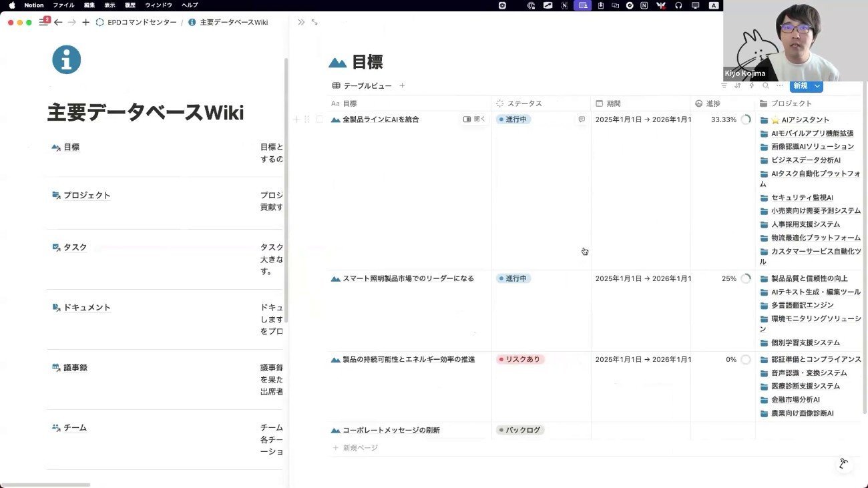868x488 pixels.
Task: Collapse the side peek with double chevron
Action: [x=301, y=22]
